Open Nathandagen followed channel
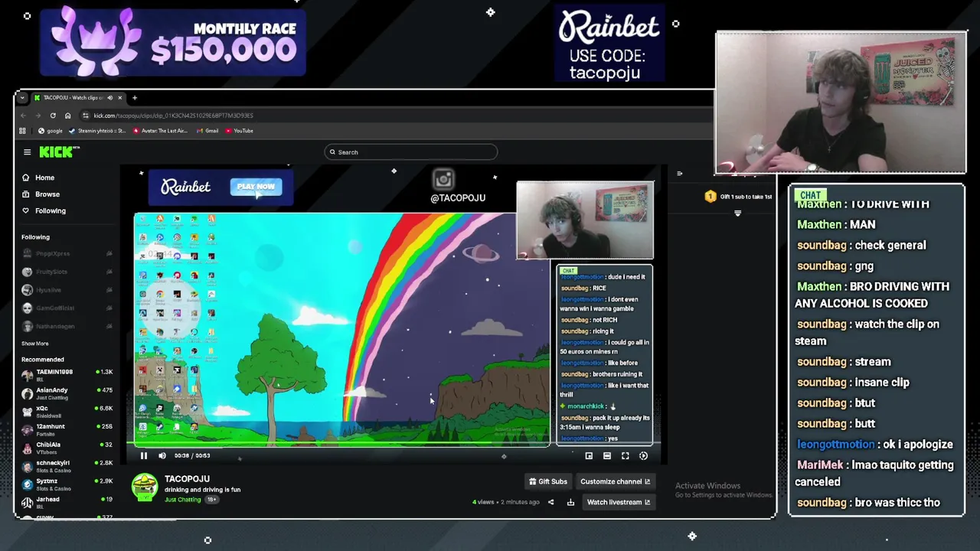 pyautogui.click(x=67, y=326)
